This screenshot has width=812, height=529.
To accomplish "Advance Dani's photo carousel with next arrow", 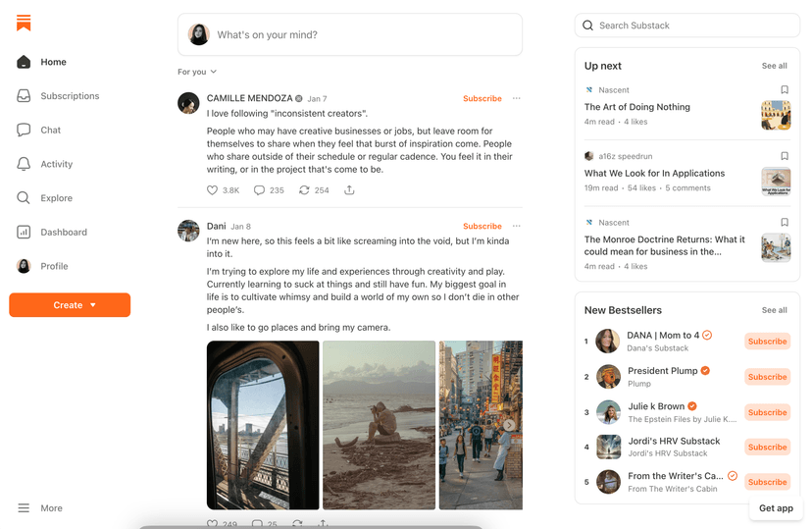I will pyautogui.click(x=509, y=425).
